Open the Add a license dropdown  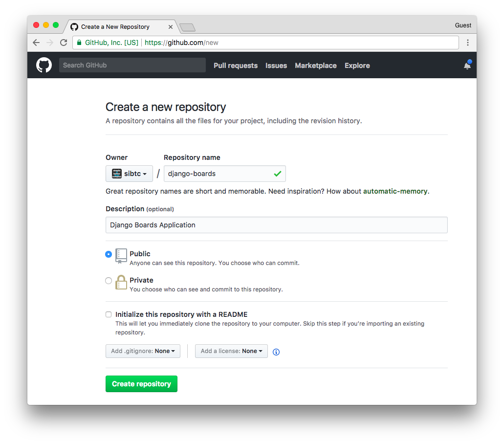(231, 351)
